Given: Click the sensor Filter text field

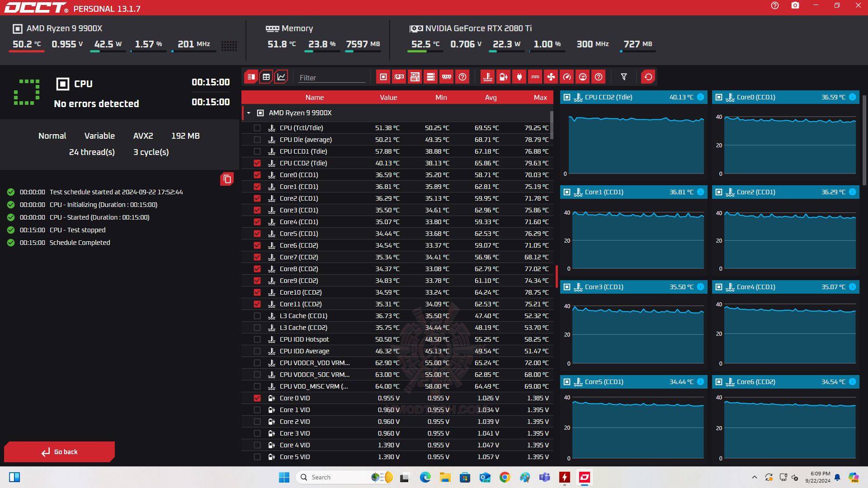Looking at the screenshot, I should [x=331, y=78].
